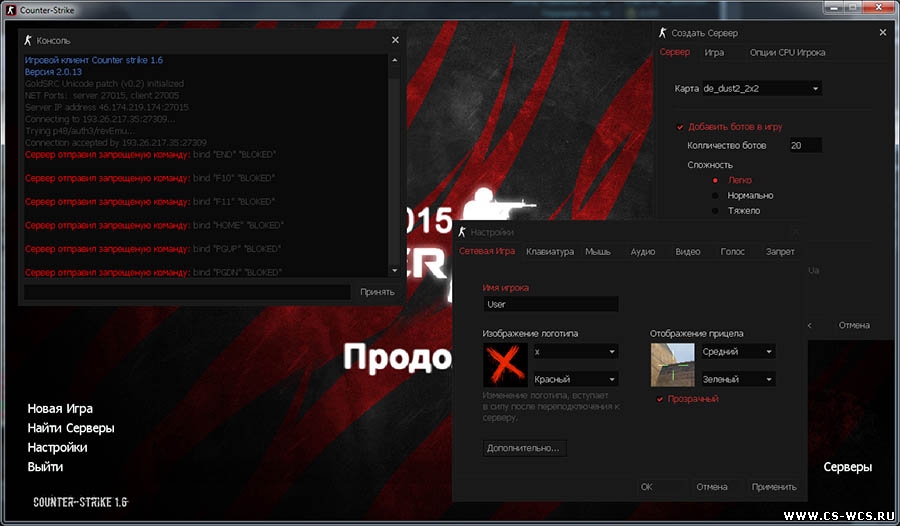Click Отмена in Создать Сервер window
The height and width of the screenshot is (526, 900).
point(854,325)
